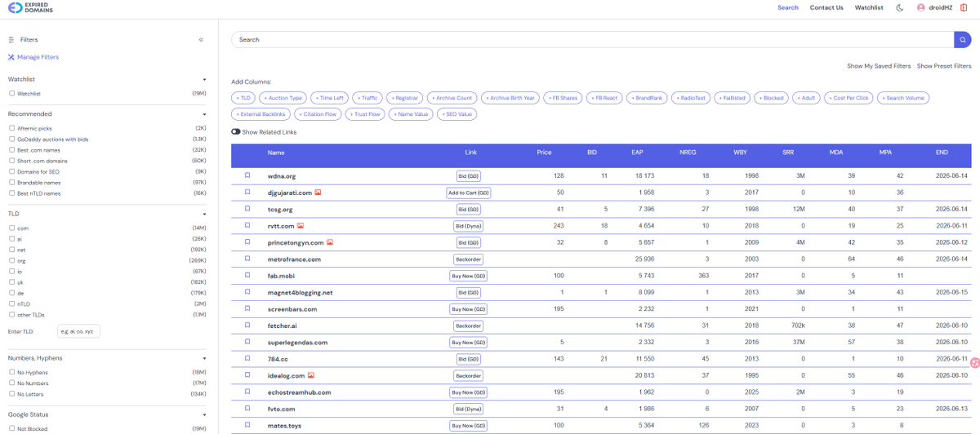Toggle dark mode moon icon

[x=900, y=7]
